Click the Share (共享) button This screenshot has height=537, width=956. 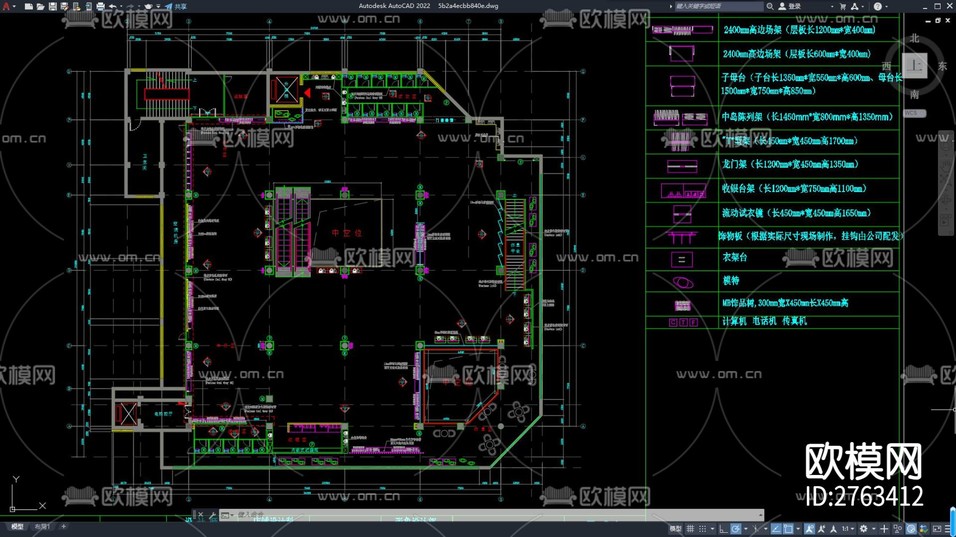176,6
